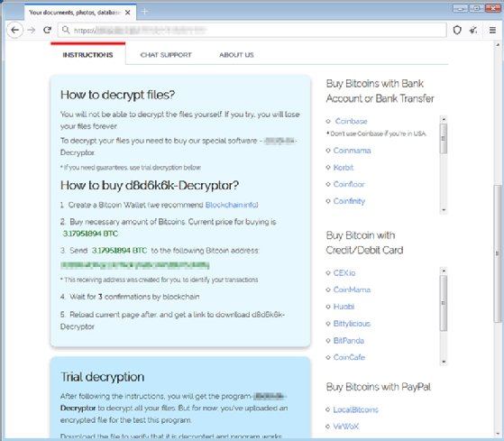Image resolution: width=504 pixels, height=441 pixels.
Task: Select the Instructions tab
Action: 87,55
